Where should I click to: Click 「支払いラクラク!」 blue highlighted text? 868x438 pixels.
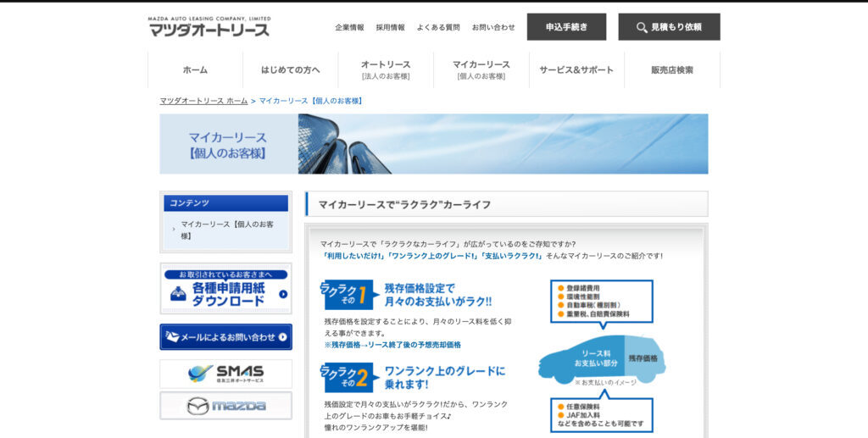tap(511, 256)
